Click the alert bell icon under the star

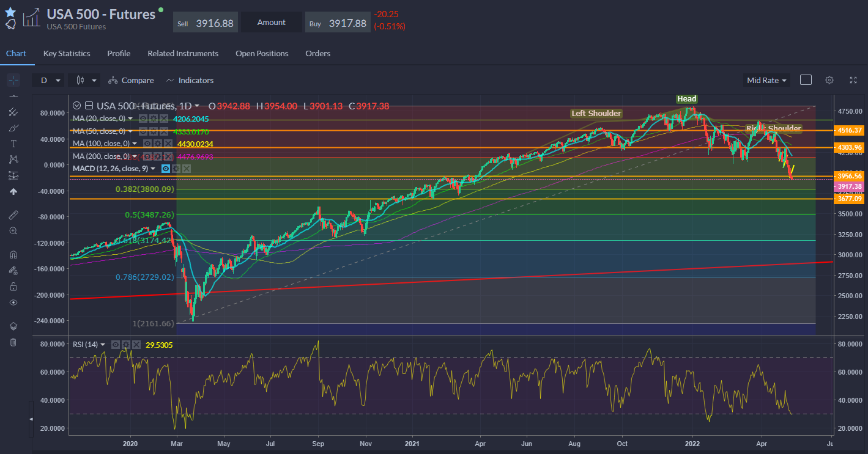point(10,24)
